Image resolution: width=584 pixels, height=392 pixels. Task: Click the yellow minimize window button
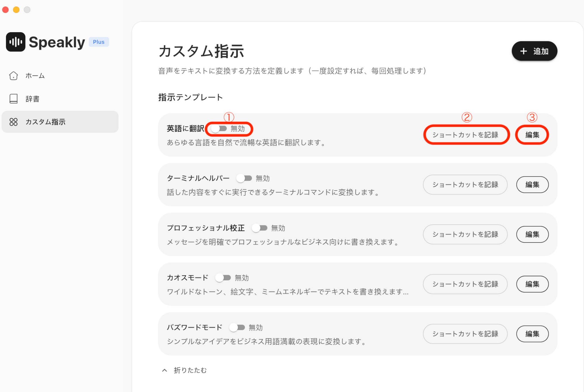(x=16, y=10)
